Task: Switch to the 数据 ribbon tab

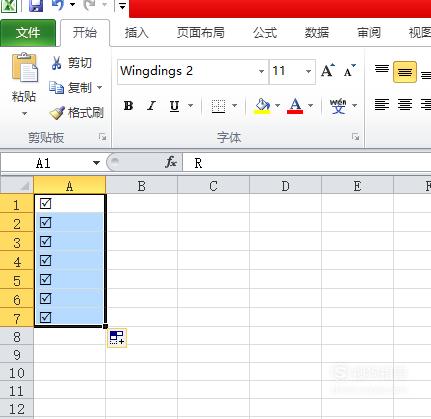Action: coord(316,33)
